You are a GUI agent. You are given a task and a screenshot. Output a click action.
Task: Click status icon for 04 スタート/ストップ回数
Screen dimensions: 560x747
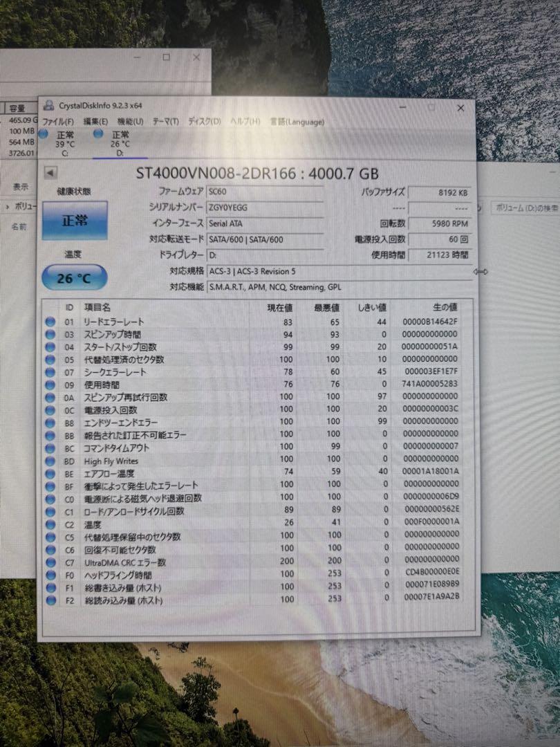[x=50, y=347]
